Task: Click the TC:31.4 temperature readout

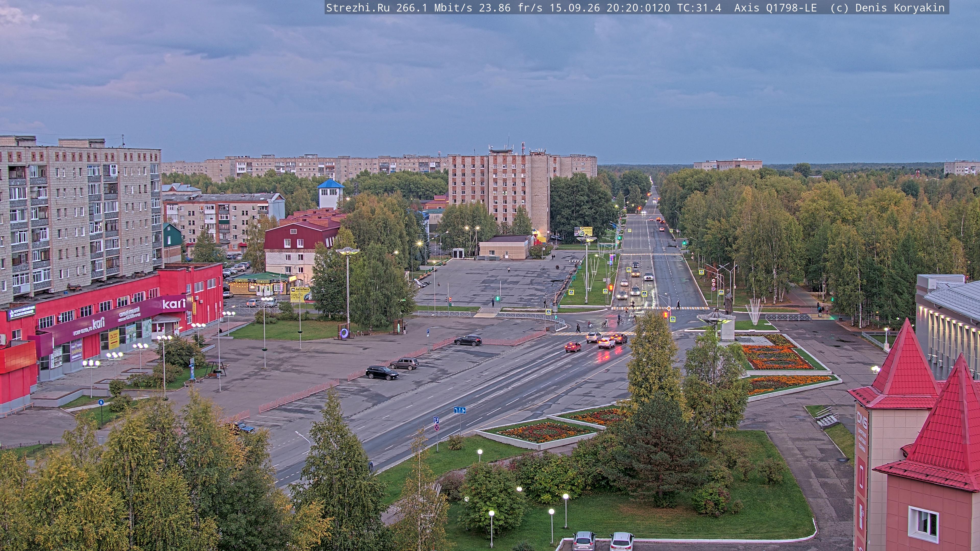Action: tap(699, 8)
